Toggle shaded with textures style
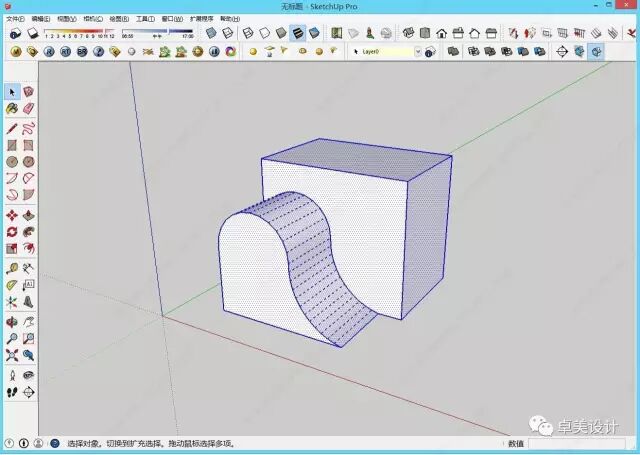This screenshot has height=455, width=640. [x=298, y=33]
